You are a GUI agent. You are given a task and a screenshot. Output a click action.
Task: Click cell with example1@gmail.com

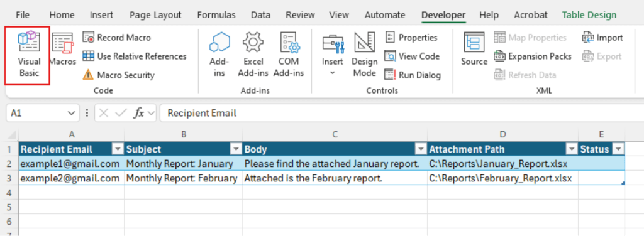[72, 164]
